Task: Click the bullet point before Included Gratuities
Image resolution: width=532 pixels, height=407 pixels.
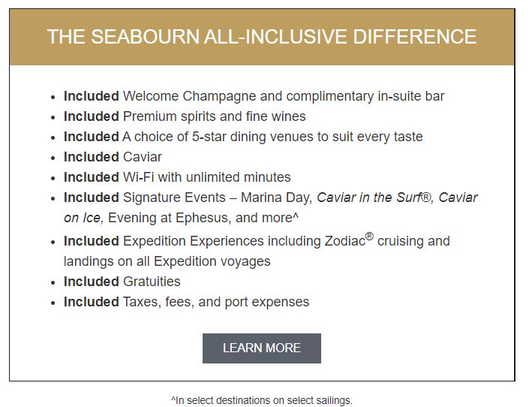Action: tap(53, 283)
